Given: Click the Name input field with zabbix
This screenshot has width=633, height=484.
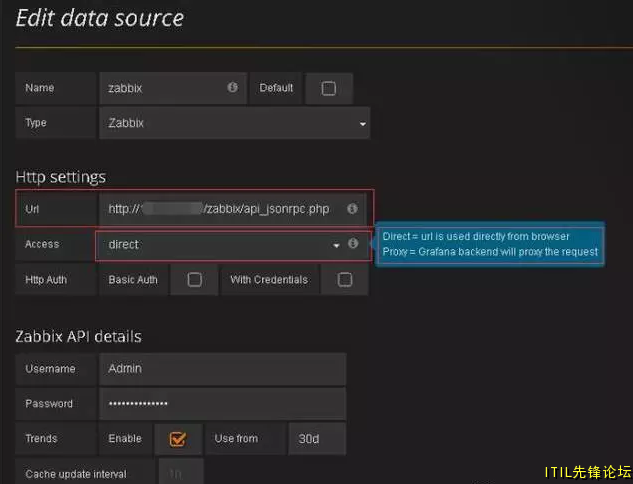Looking at the screenshot, I should (x=173, y=88).
